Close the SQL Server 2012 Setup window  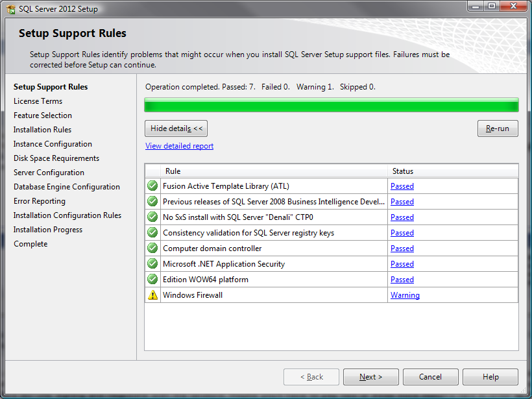click(x=513, y=6)
